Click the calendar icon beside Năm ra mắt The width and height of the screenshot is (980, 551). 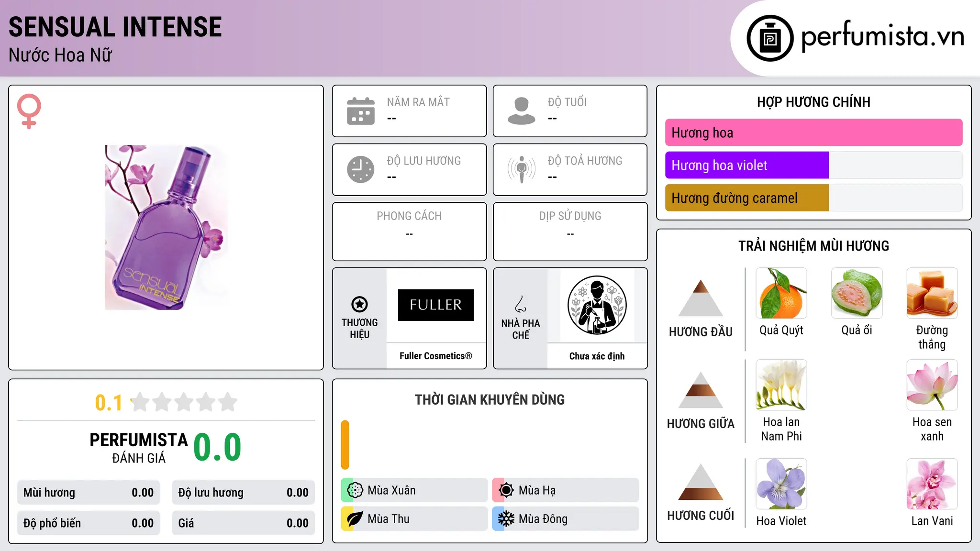(361, 111)
